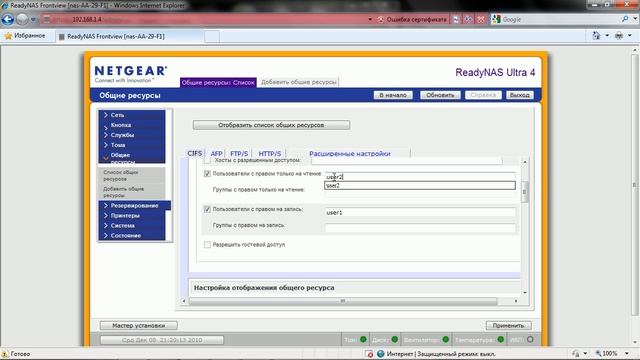Expand the 'Кнопка' sidebar section
Screen dimensions: 640x360
(131, 125)
